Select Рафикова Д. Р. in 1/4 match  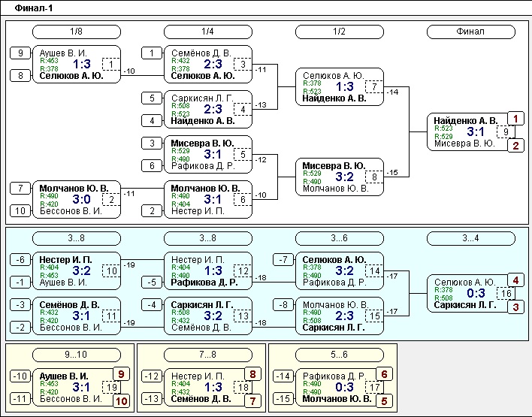[203, 166]
